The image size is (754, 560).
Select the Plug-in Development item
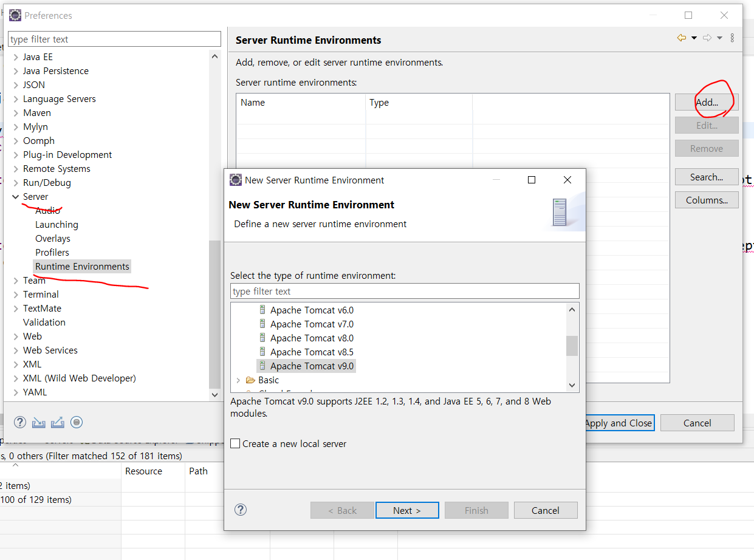67,154
